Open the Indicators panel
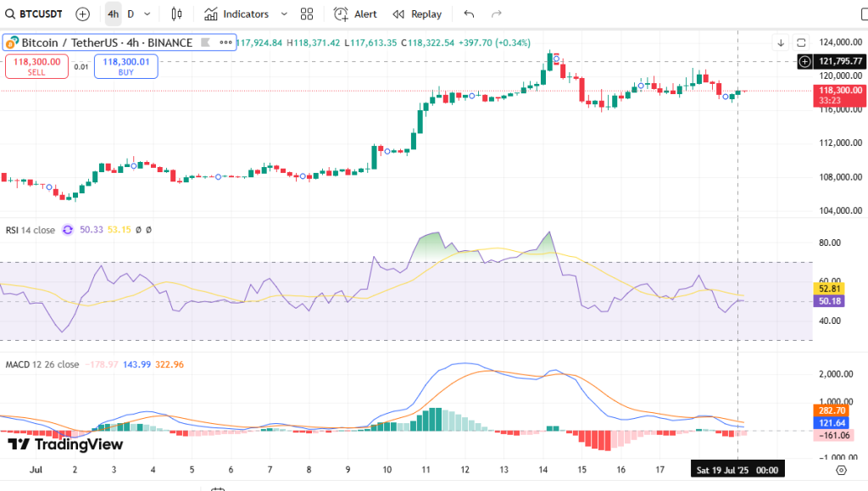The height and width of the screenshot is (491, 868). click(x=236, y=14)
